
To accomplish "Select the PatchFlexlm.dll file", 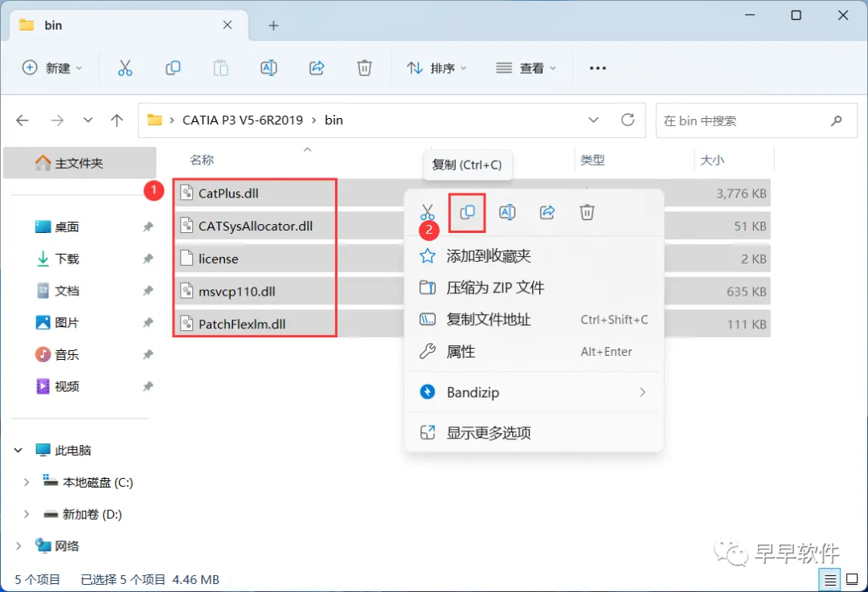I will (x=242, y=324).
